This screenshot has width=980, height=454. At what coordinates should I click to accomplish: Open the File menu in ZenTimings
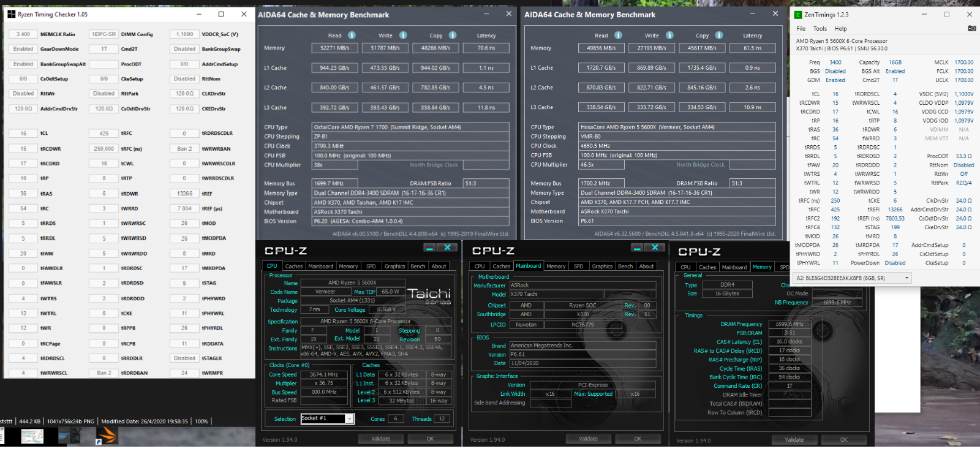click(x=801, y=29)
